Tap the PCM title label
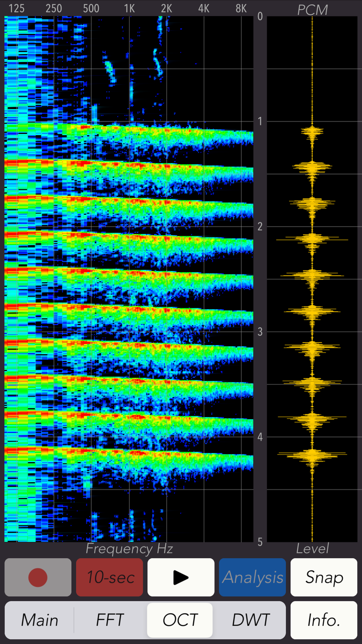Viewport: 362px width, 644px height. 312,10
